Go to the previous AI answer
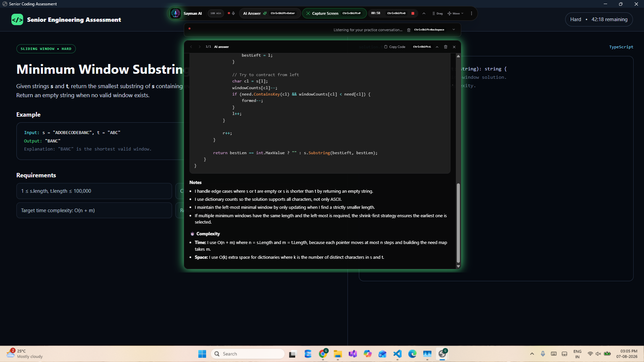The image size is (644, 362). [x=191, y=47]
